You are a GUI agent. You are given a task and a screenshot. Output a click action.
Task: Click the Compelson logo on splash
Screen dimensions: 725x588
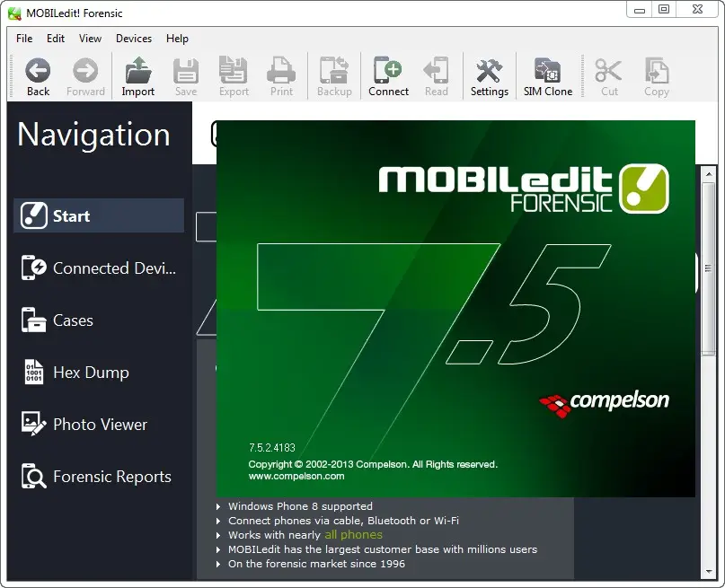tap(604, 403)
